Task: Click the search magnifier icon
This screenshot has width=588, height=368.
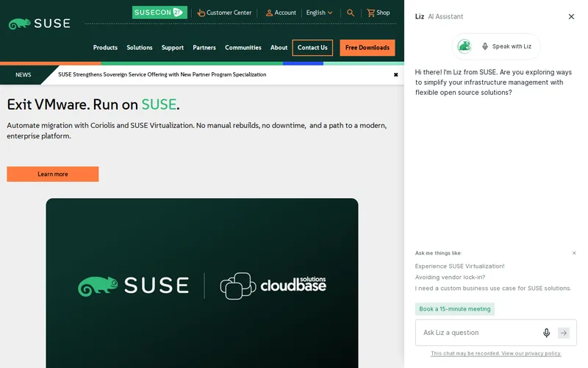Action: pos(351,13)
